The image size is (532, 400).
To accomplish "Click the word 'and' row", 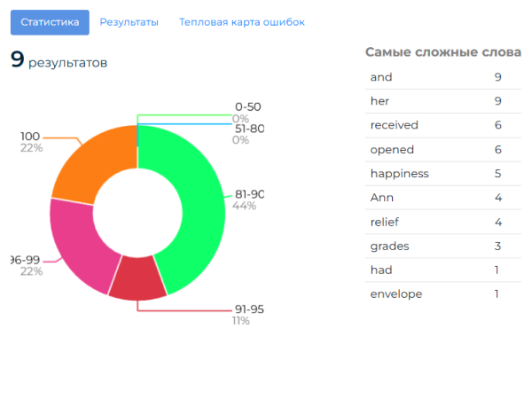I will [381, 77].
